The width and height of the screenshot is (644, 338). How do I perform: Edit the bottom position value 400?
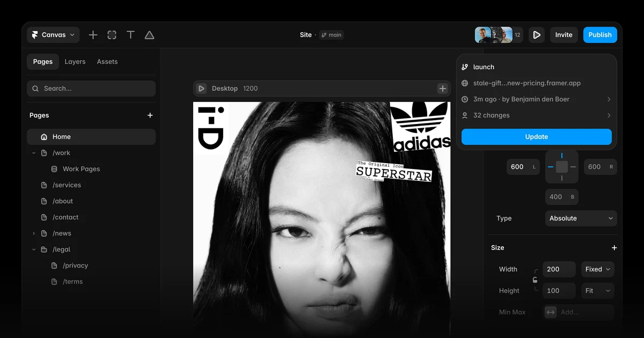coord(561,197)
